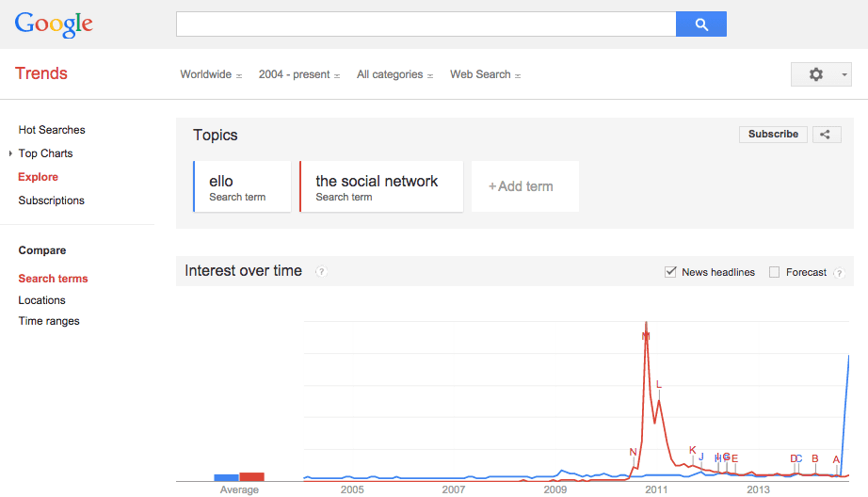Select news headline marker K
This screenshot has height=497, width=868.
pyautogui.click(x=693, y=450)
